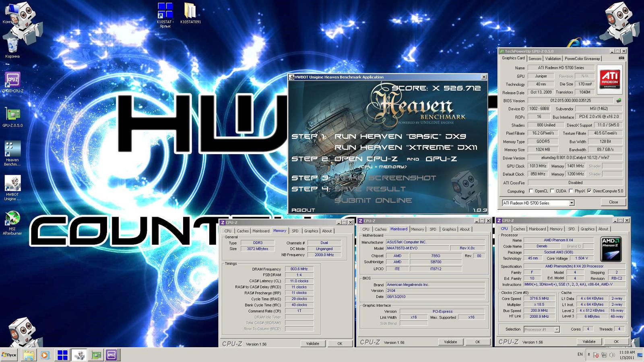Click the ATI Radeon logo in GPU-Z
644x362 pixels.
point(609,79)
